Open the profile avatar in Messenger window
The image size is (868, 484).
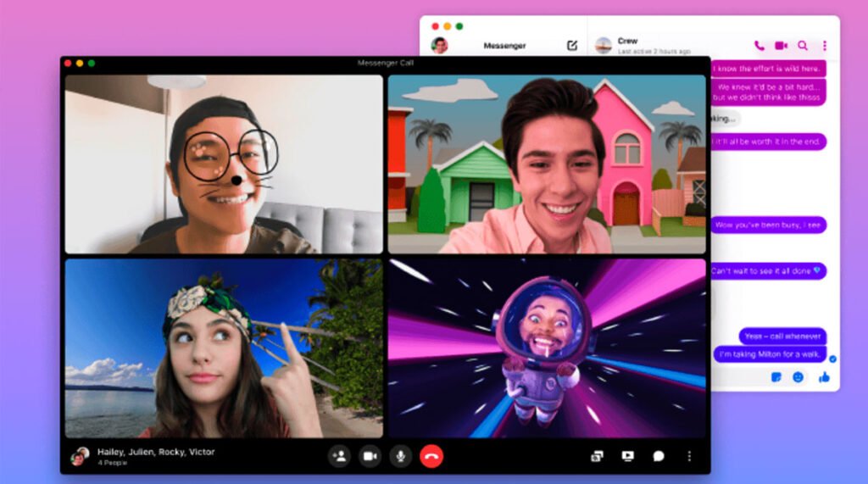(440, 46)
